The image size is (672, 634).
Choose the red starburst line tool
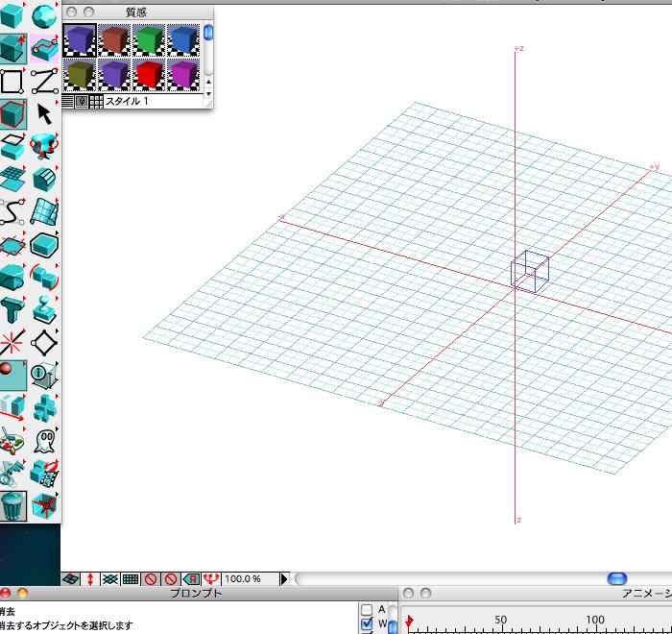coord(12,343)
